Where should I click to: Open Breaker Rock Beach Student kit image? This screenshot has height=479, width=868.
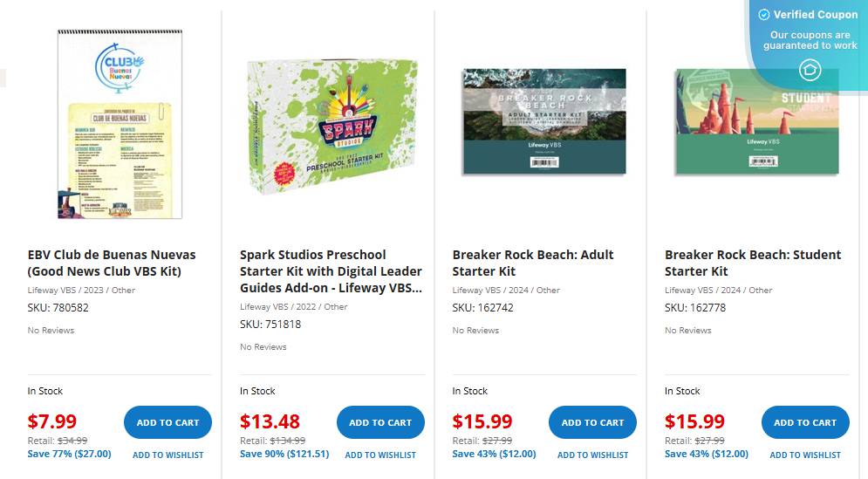[755, 121]
